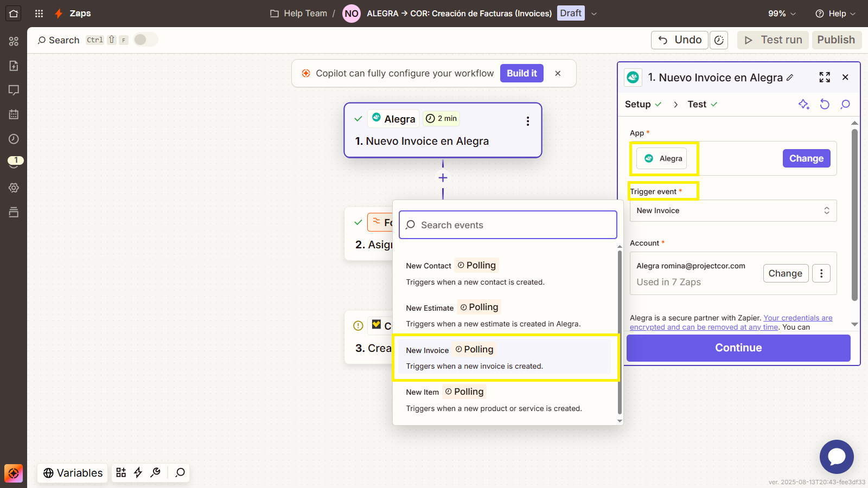Open the apps grid menu
868x488 pixels.
click(x=39, y=14)
